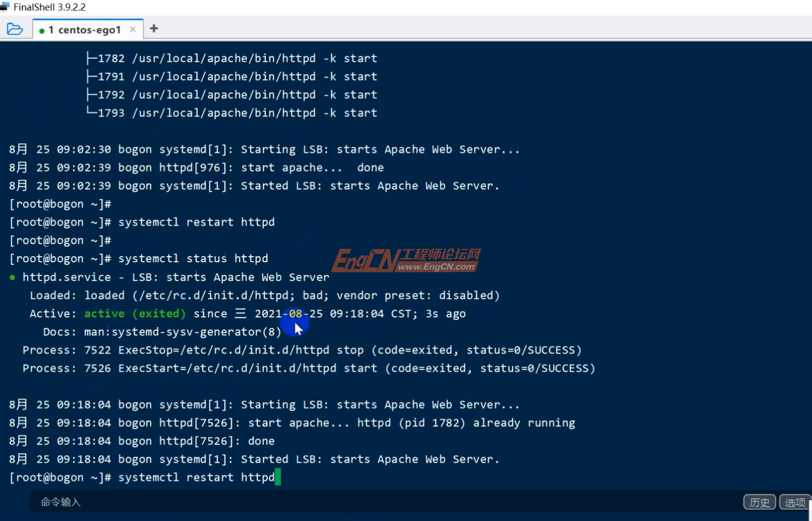
Task: Click the Loaded: loaded service line
Action: pos(264,295)
